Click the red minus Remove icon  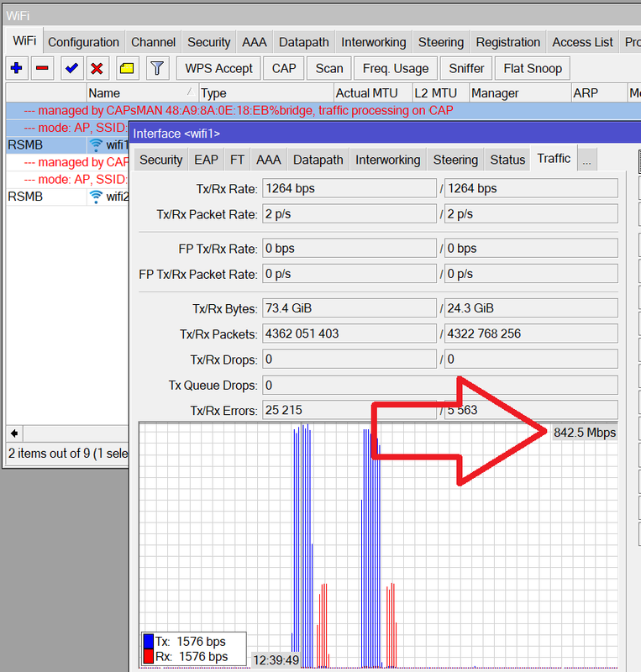pos(42,68)
